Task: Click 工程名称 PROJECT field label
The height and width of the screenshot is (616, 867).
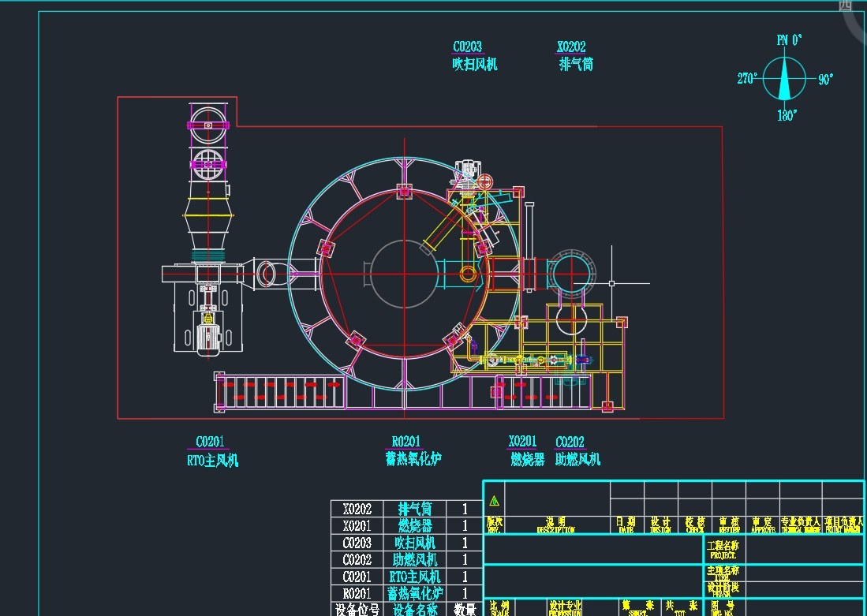Action: point(723,550)
